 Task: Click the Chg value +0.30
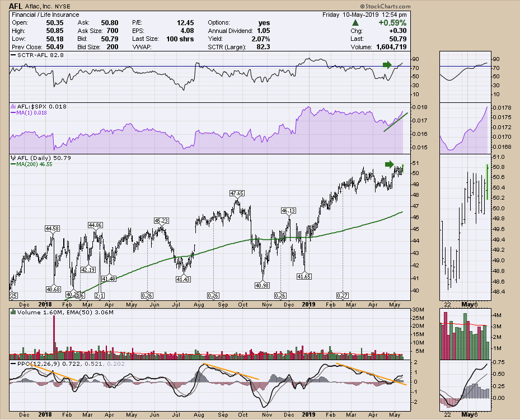(x=397, y=31)
